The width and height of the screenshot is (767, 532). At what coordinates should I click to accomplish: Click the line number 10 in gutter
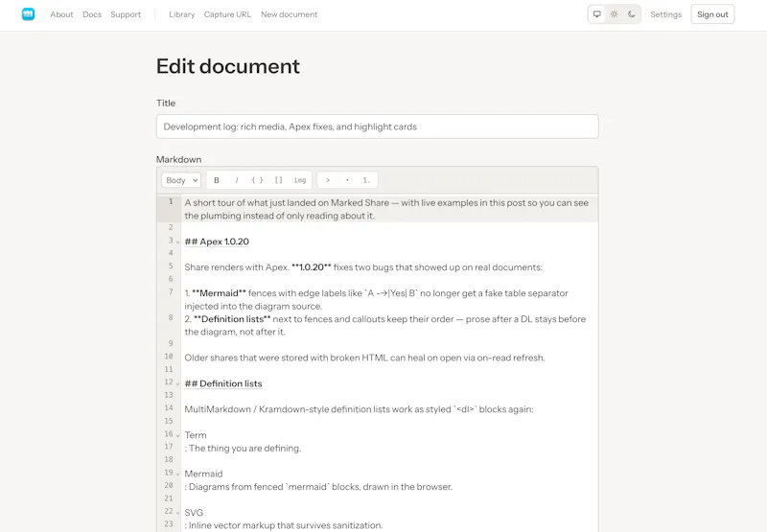[169, 357]
